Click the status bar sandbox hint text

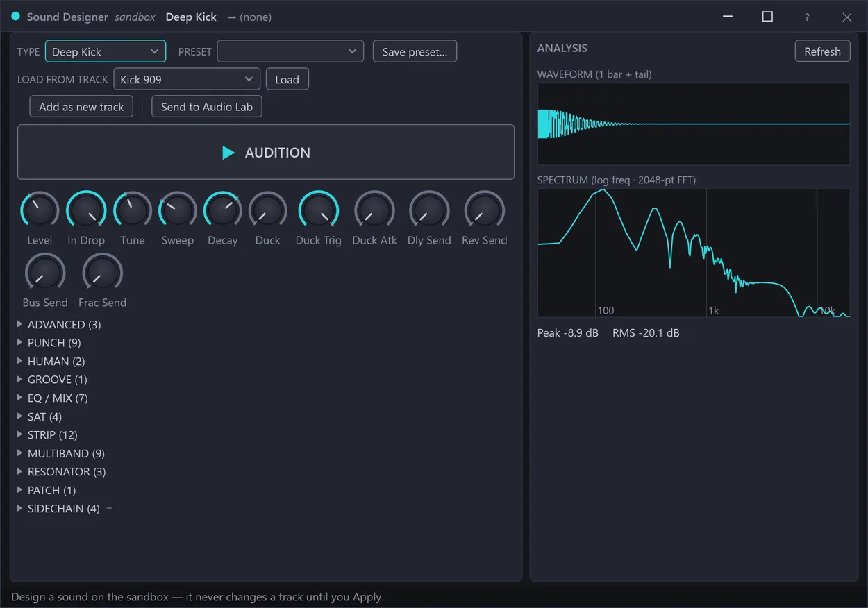(197, 597)
